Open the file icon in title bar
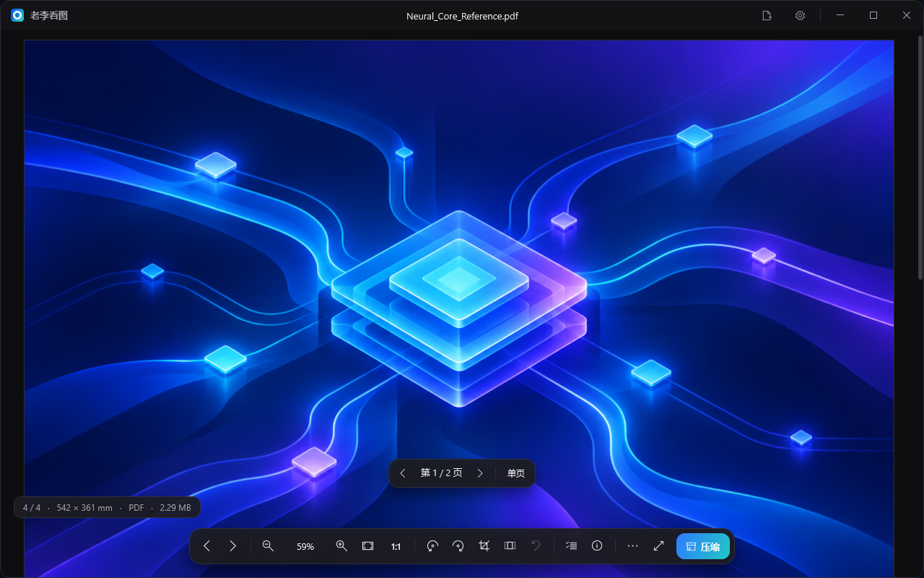924x578 pixels. click(x=767, y=15)
